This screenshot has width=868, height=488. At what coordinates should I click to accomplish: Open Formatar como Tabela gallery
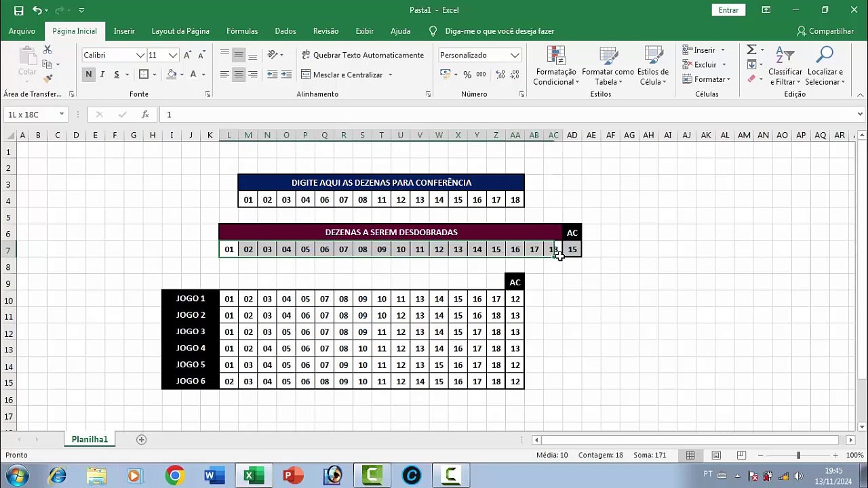click(x=608, y=66)
